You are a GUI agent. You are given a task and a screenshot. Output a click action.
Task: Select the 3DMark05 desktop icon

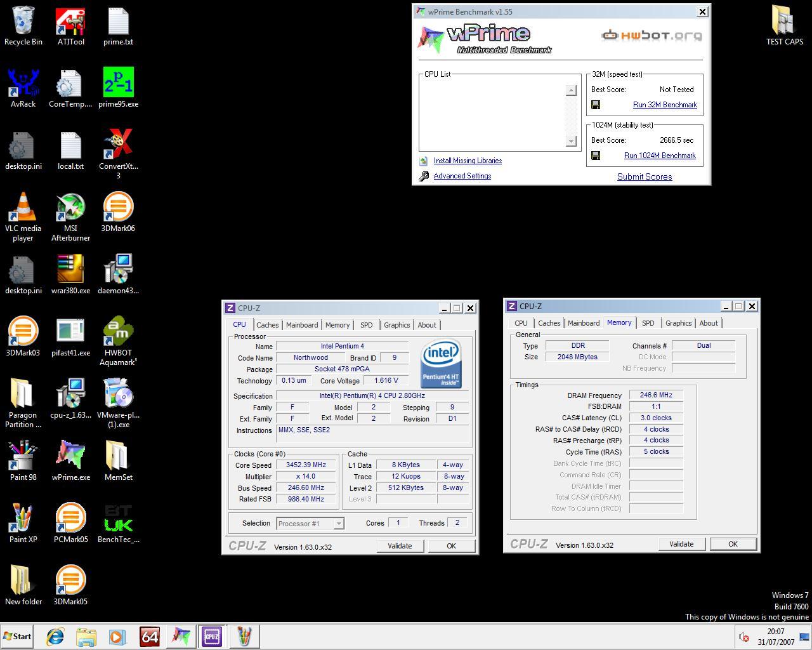(x=70, y=587)
